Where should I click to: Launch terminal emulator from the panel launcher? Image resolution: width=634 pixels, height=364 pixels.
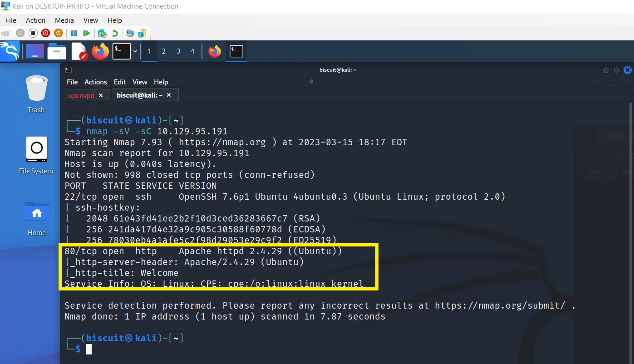click(x=122, y=51)
